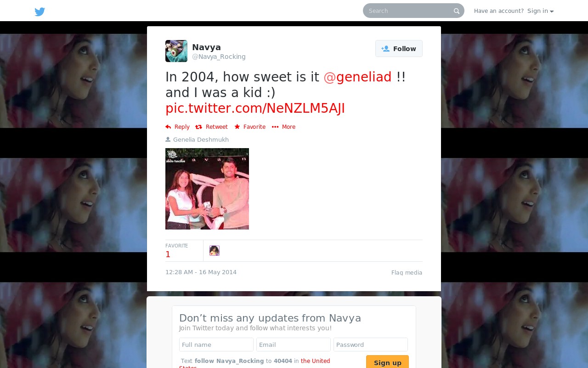Viewport: 588px width, 368px height.
Task: Click the Retweet arrows icon
Action: coord(198,127)
